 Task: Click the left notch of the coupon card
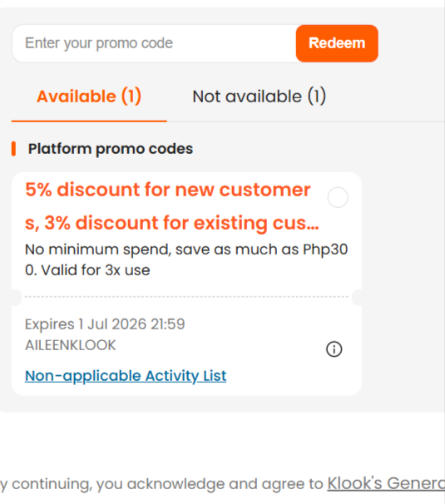click(16, 297)
